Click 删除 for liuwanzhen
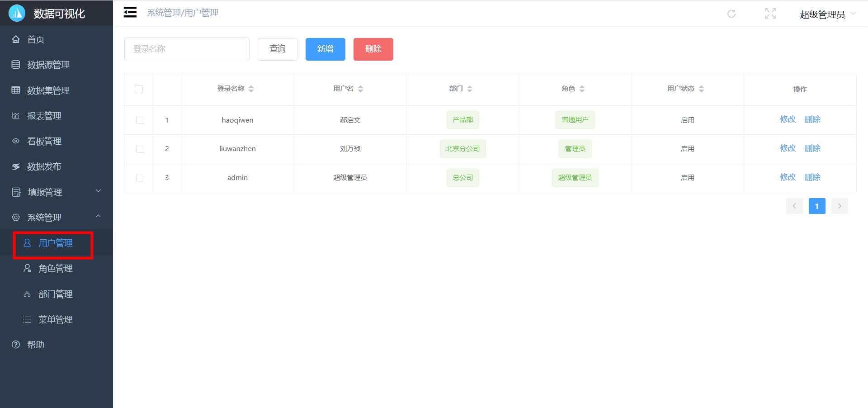This screenshot has height=408, width=868. click(x=812, y=148)
